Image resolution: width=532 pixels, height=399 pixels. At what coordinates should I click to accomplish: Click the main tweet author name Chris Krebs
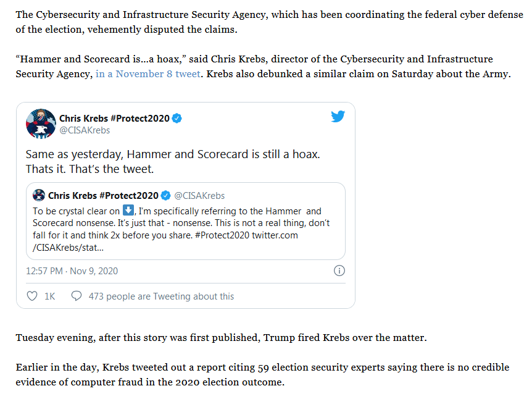[114, 119]
